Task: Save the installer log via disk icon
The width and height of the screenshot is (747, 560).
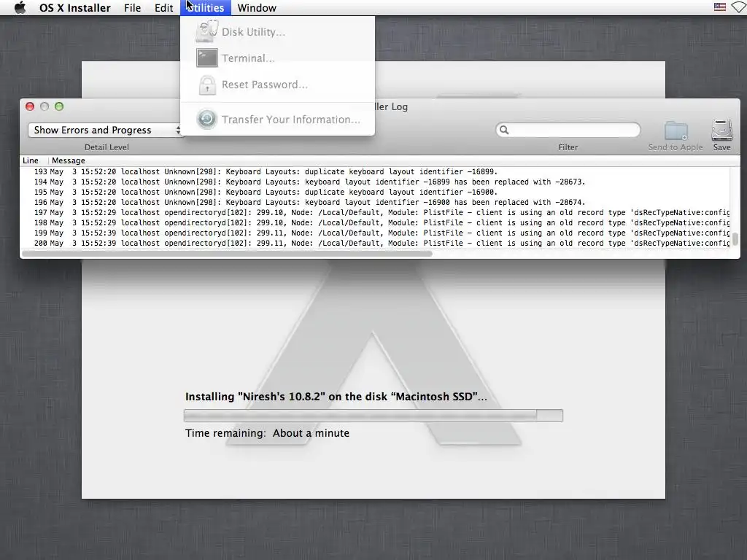Action: [x=721, y=130]
